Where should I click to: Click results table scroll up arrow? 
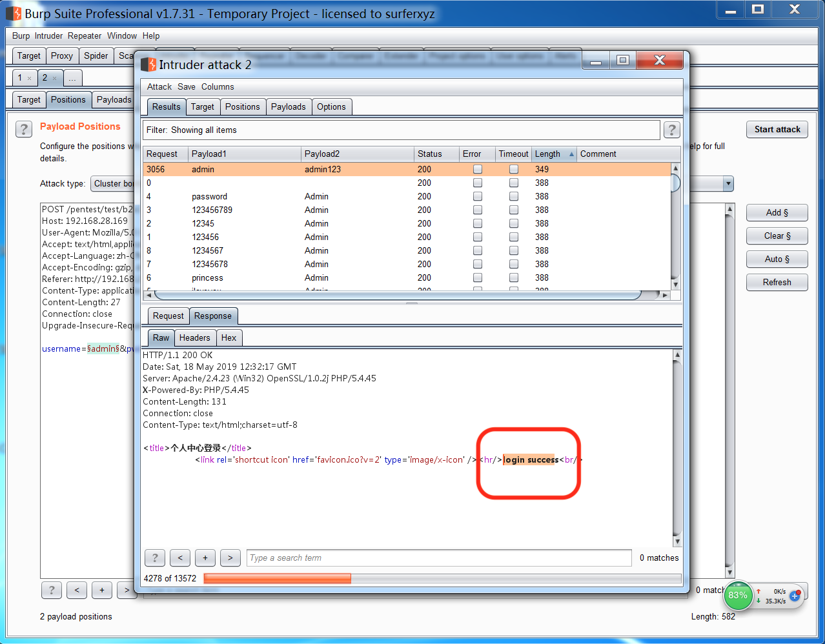click(676, 168)
